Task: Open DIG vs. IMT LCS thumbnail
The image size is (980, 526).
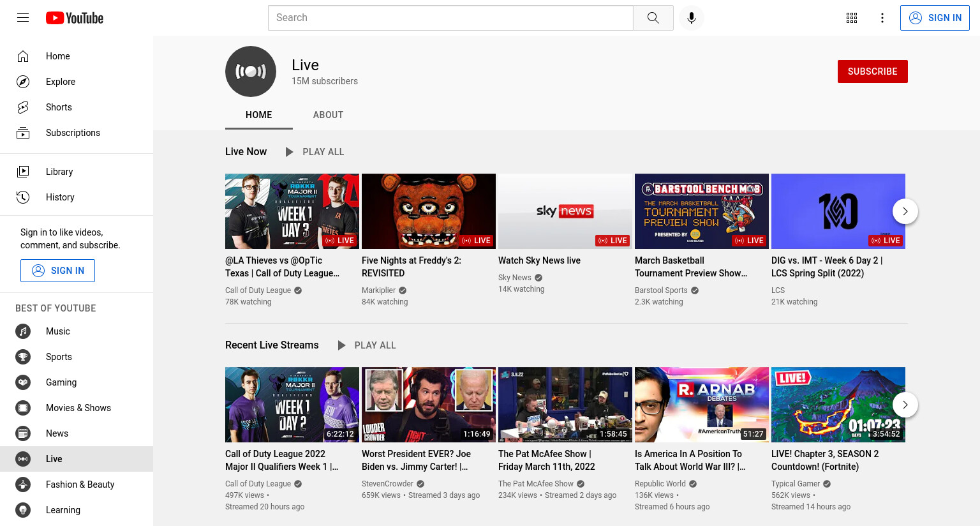Action: tap(838, 211)
